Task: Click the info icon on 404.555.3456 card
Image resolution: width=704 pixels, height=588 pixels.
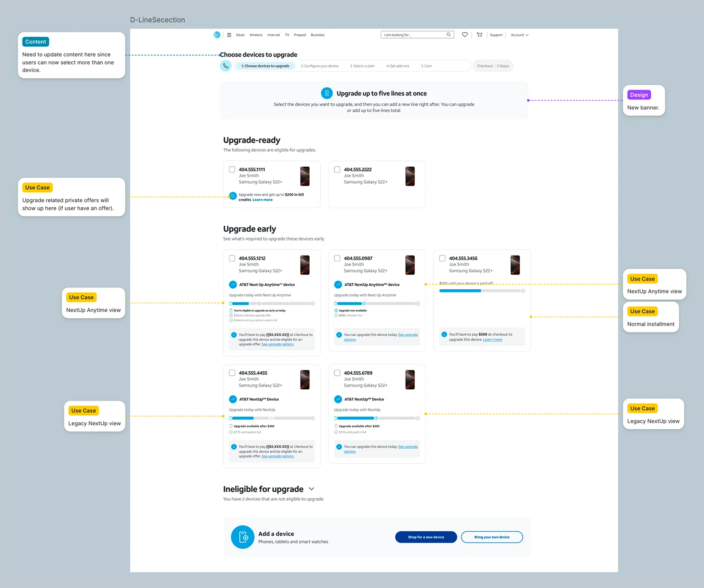Action: pos(444,334)
